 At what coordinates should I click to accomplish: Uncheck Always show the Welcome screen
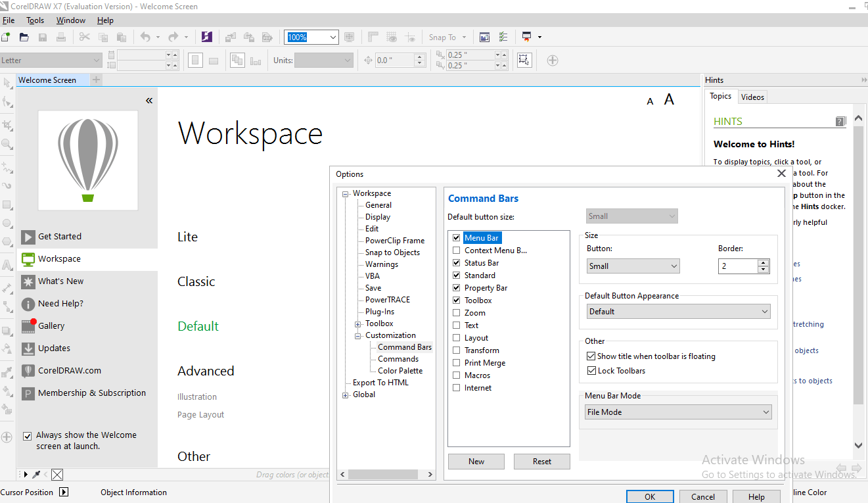[28, 436]
